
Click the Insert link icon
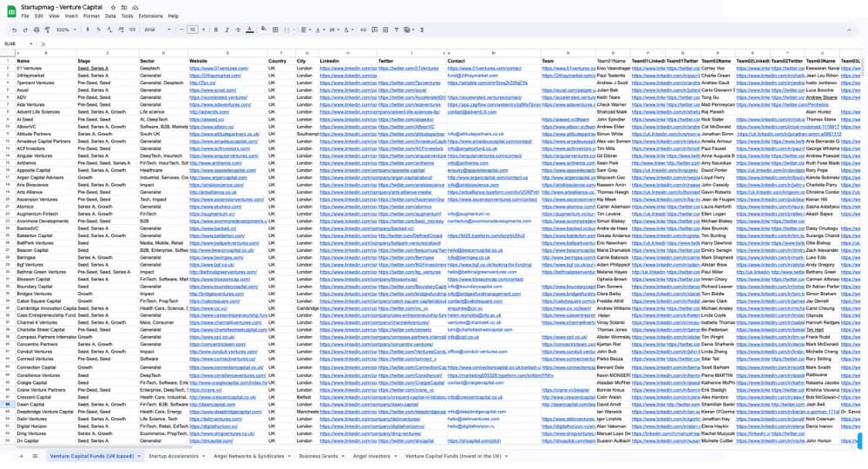pos(363,30)
